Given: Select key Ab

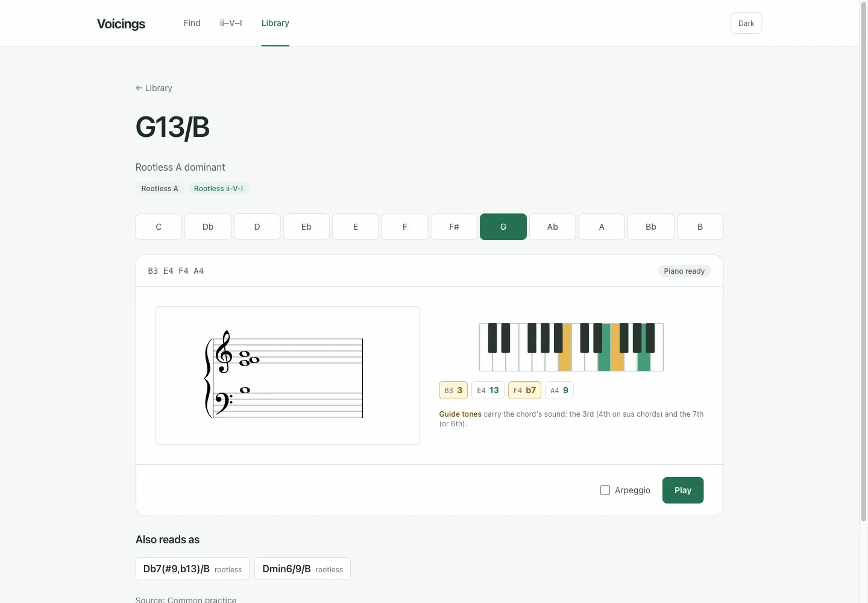Looking at the screenshot, I should pyautogui.click(x=553, y=227).
